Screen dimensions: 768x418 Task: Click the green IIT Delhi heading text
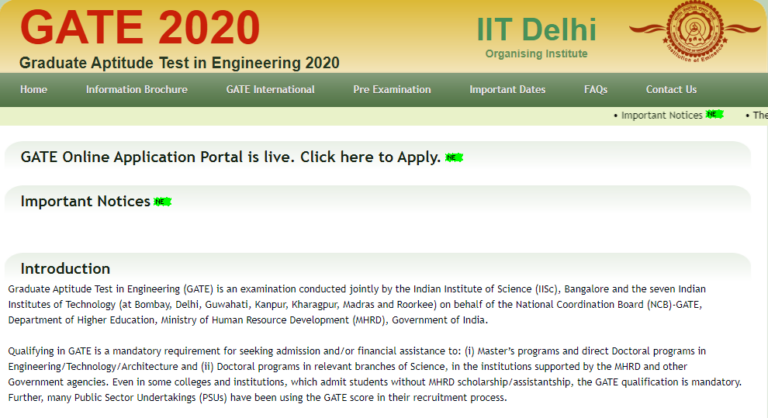[536, 29]
